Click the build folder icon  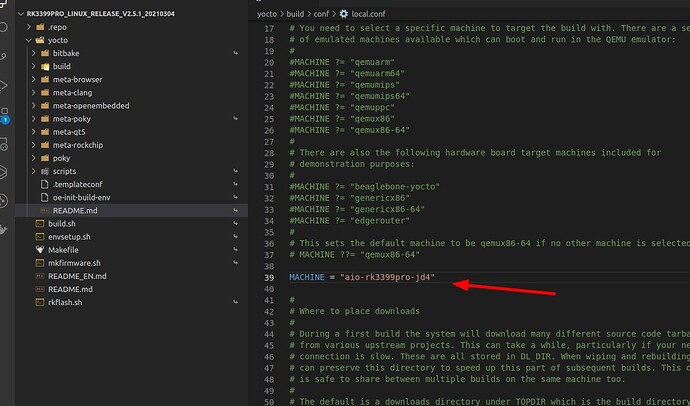pos(45,66)
